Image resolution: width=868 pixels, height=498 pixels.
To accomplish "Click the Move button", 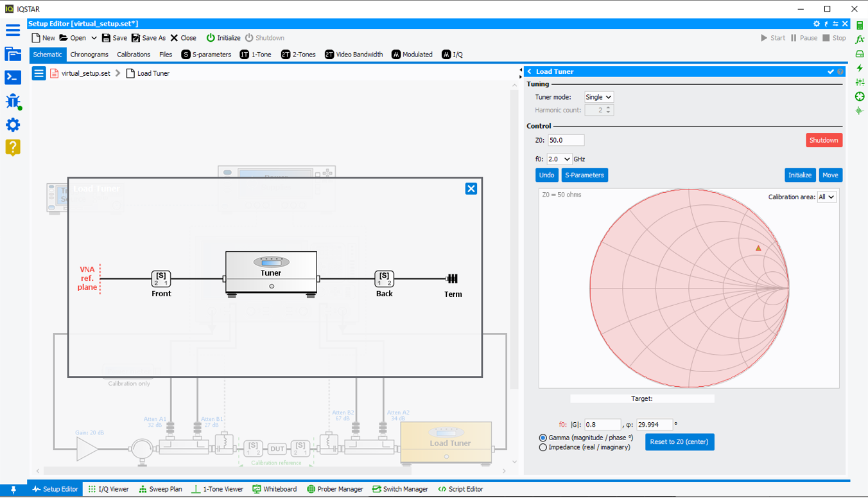I will [x=830, y=175].
